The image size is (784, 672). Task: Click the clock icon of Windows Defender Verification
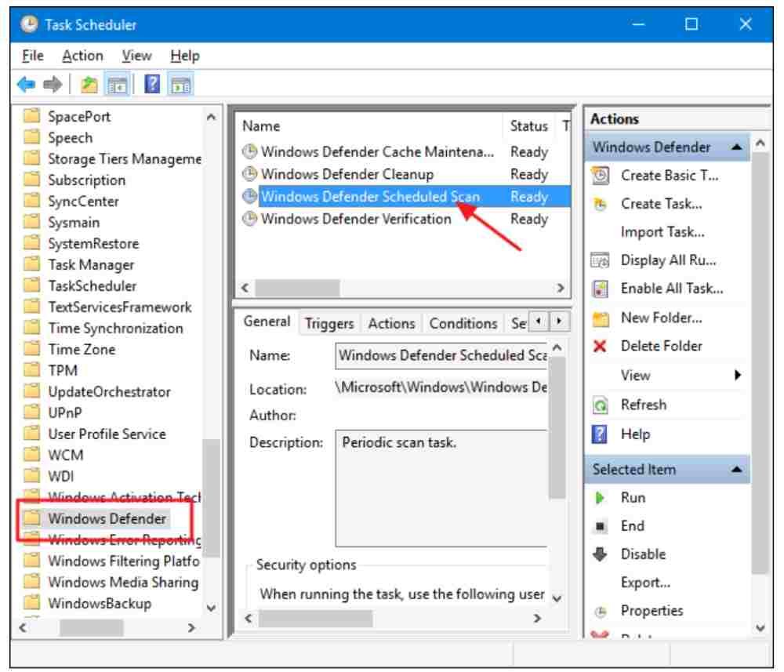(x=249, y=219)
